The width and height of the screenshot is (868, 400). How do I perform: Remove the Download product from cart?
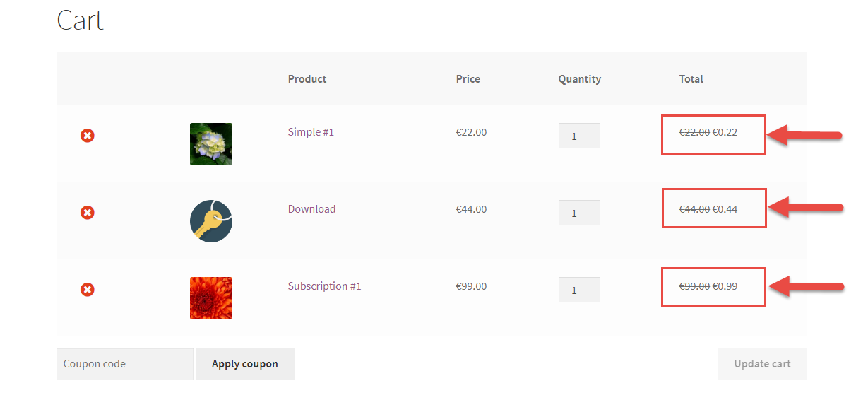[87, 212]
